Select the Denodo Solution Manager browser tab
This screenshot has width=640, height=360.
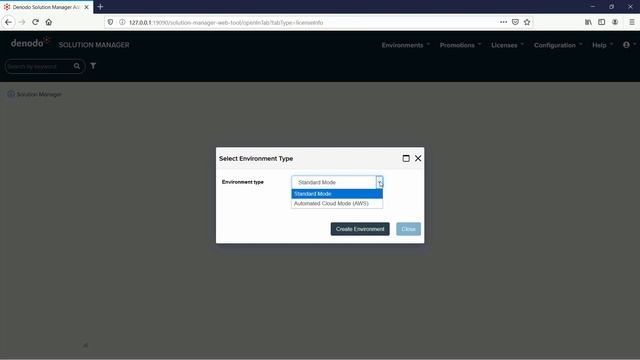tap(46, 7)
